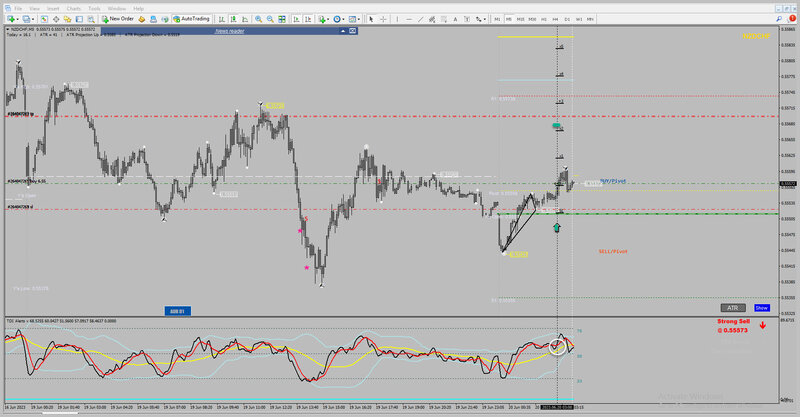Switch timeframe to M15
The height and width of the screenshot is (417, 800).
520,19
